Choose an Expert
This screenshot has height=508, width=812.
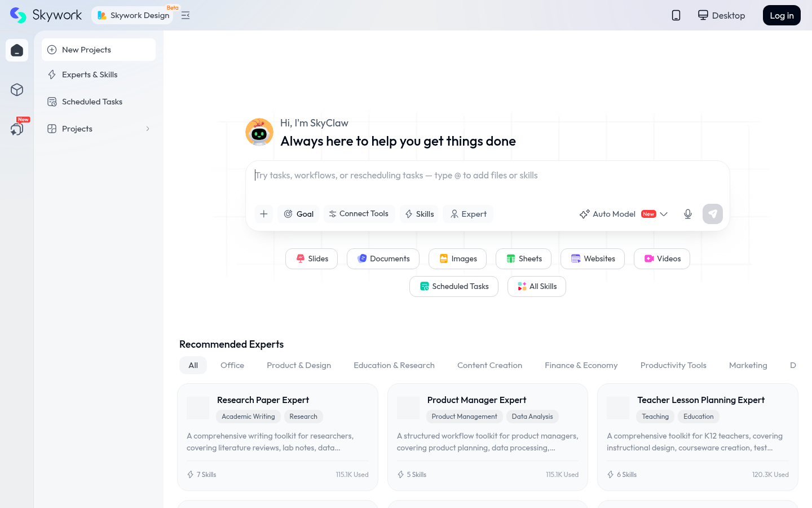pos(468,214)
